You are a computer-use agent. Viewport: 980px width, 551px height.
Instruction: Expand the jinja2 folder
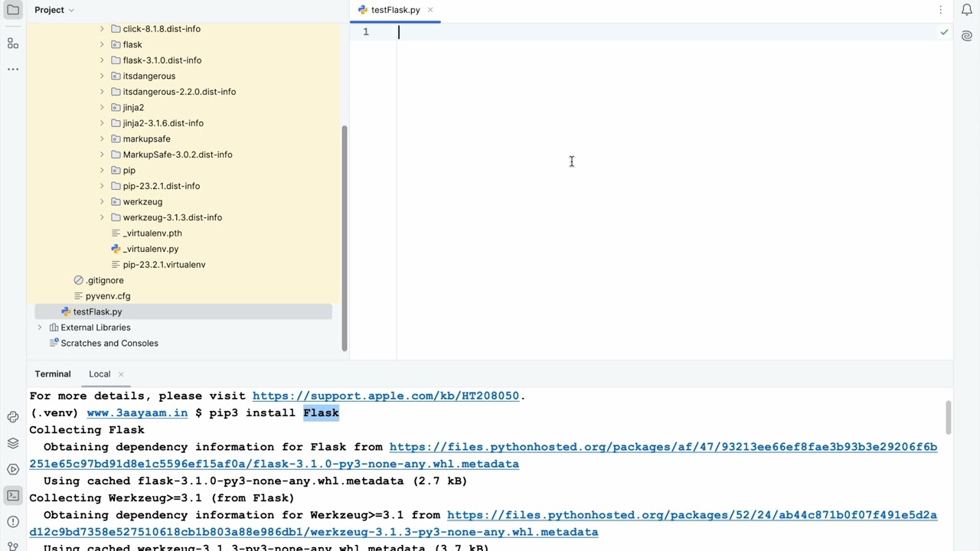(x=102, y=107)
